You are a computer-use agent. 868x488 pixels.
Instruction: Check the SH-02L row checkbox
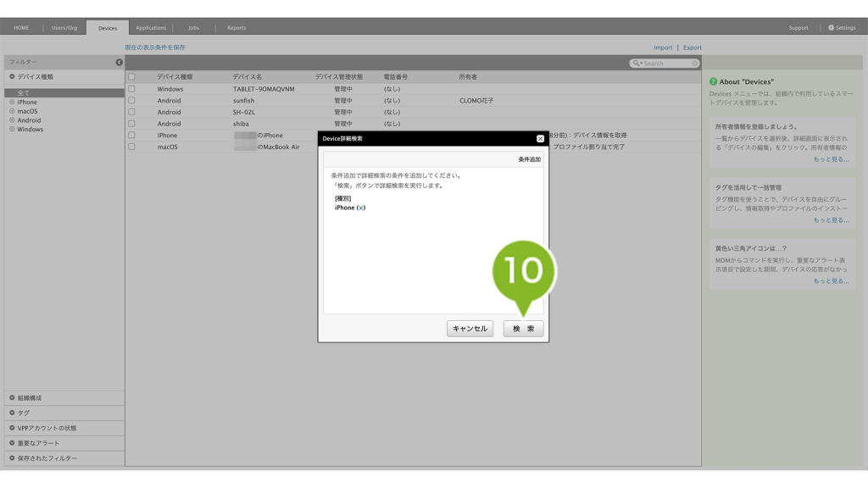[x=131, y=113]
